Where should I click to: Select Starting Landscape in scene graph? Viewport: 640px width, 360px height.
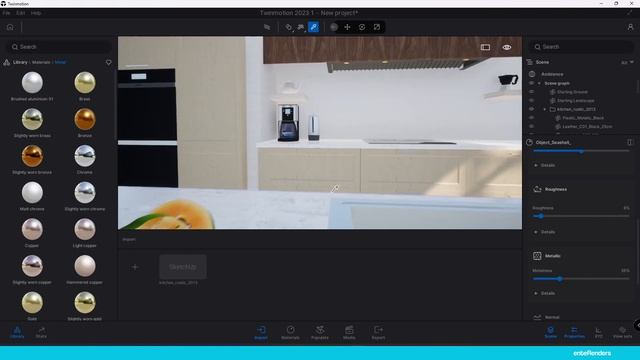[575, 100]
